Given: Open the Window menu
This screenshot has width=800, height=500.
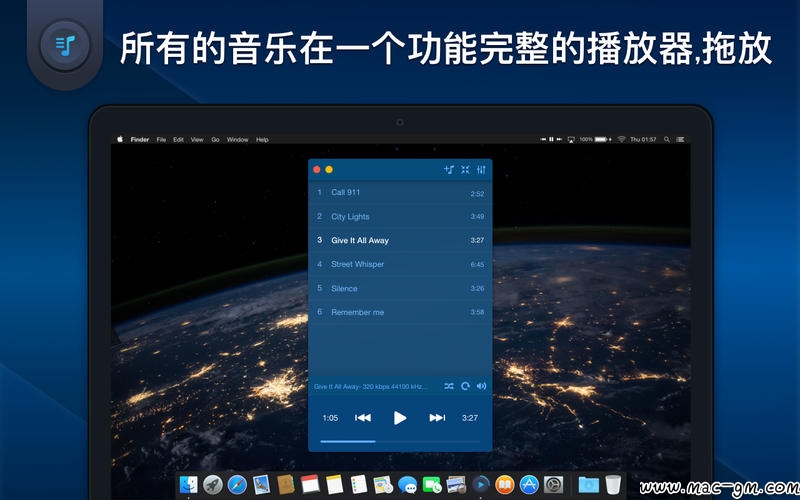Looking at the screenshot, I should tap(237, 139).
